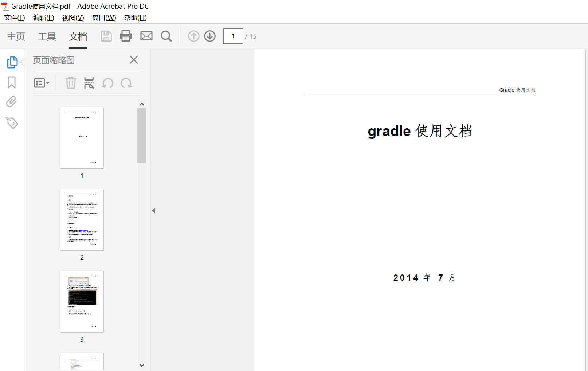Print the document with printer icon
This screenshot has height=371, width=588.
coord(126,36)
